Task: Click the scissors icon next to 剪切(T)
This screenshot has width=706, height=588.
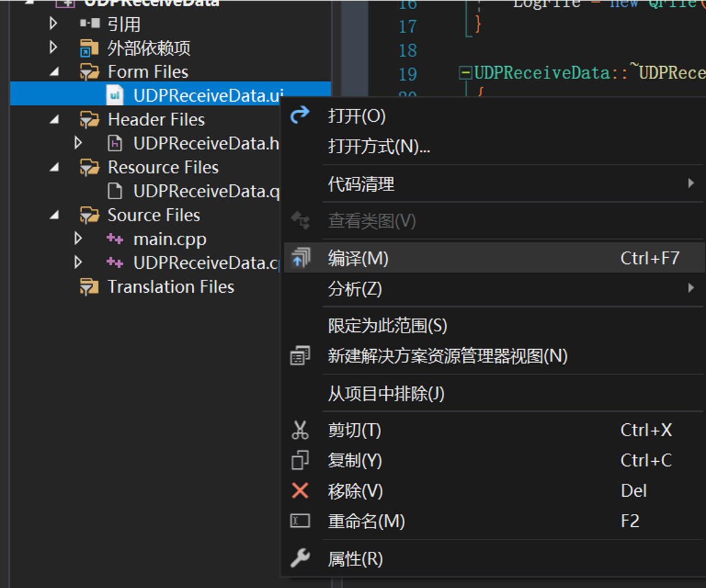Action: point(300,430)
